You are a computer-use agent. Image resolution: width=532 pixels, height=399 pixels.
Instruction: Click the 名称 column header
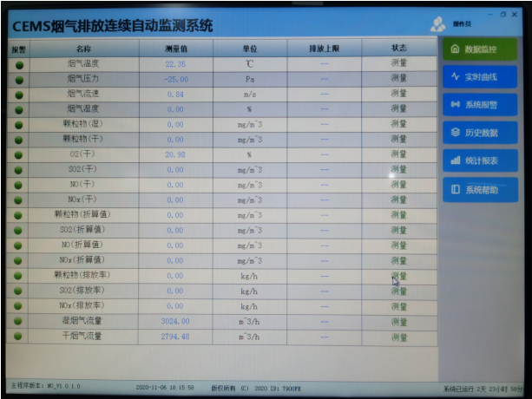pos(84,49)
